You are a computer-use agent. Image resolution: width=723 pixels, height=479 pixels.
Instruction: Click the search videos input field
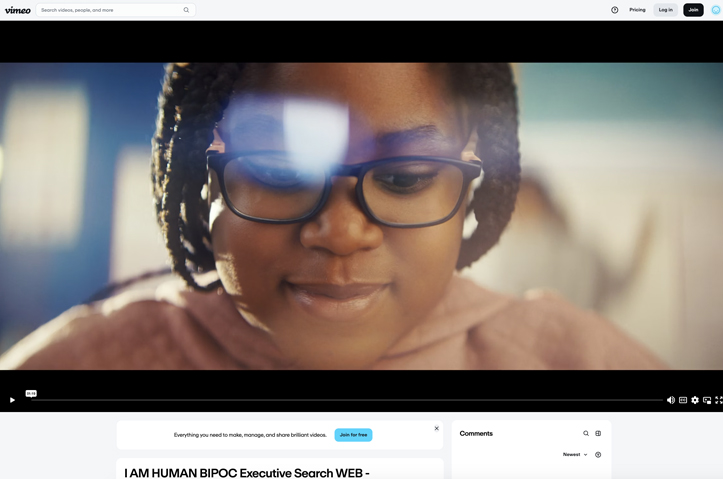(x=115, y=10)
